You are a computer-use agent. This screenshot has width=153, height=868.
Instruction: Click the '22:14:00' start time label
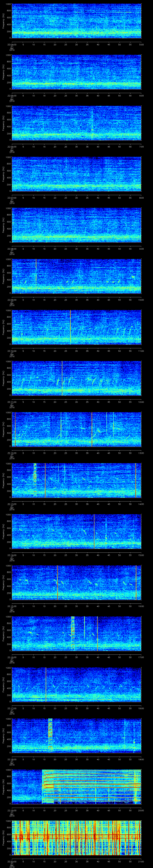pyautogui.click(x=12, y=555)
